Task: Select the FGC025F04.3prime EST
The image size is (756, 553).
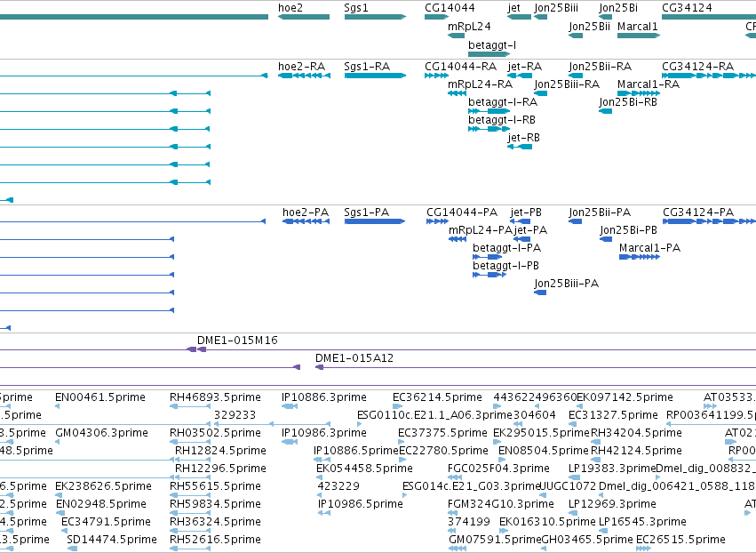Action: 455,477
